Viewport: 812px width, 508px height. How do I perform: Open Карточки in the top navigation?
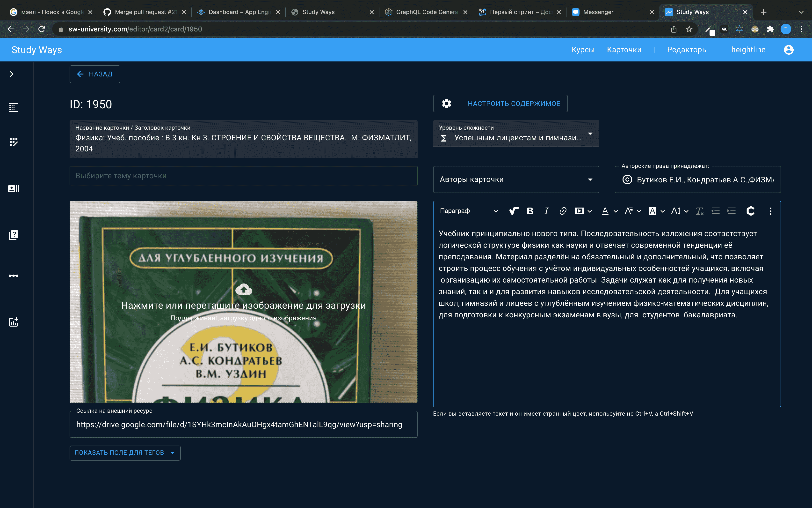[x=624, y=50]
